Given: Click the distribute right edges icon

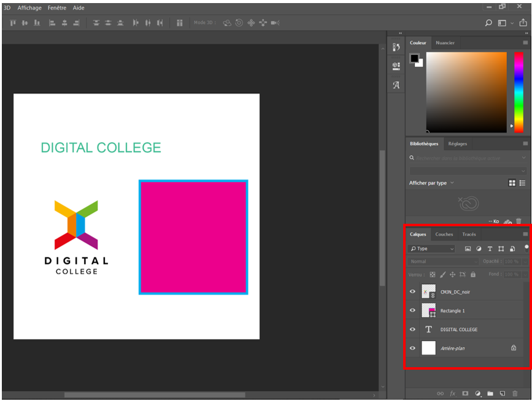Looking at the screenshot, I should click(x=160, y=23).
